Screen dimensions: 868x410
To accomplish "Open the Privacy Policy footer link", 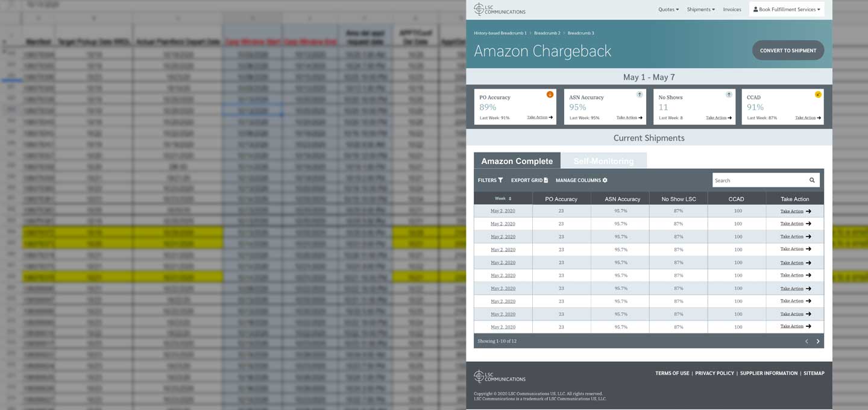I will [714, 373].
